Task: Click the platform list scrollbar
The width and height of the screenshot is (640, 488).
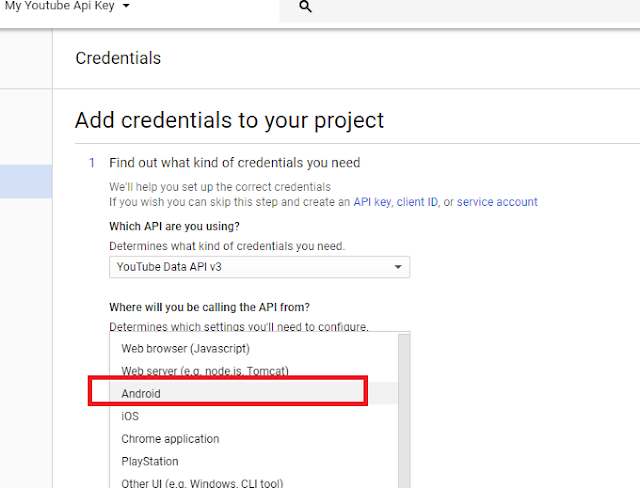Action: tap(404, 410)
